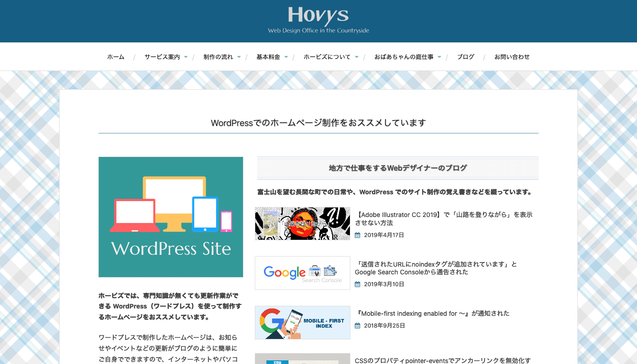Open the Adobe Illustrator CC 2019 article link
The height and width of the screenshot is (364, 637).
click(x=444, y=219)
